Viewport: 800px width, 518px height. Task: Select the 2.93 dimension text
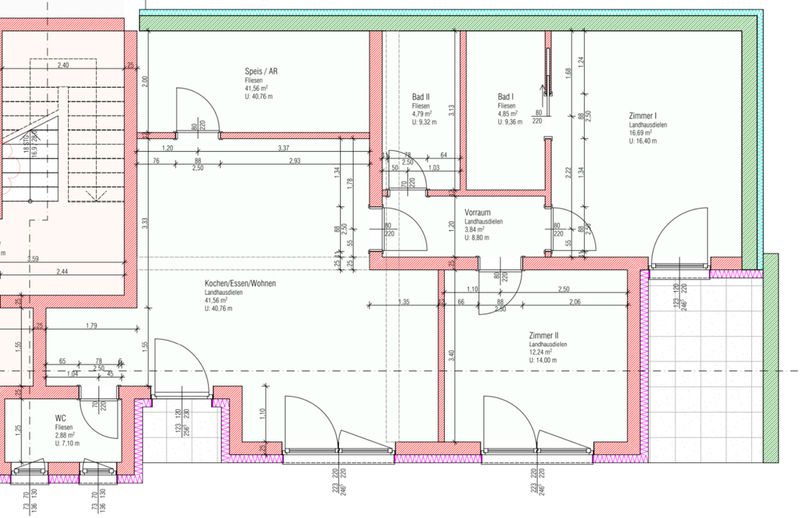294,161
